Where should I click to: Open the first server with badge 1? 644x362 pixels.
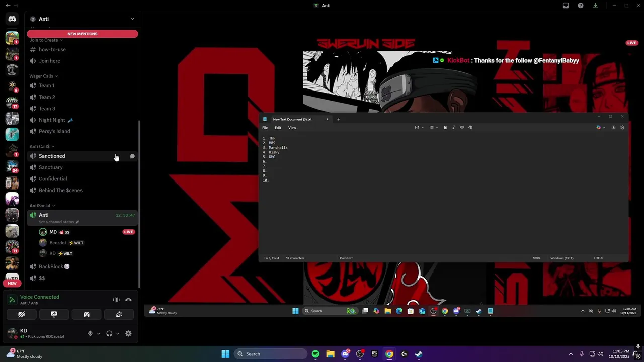pyautogui.click(x=12, y=37)
